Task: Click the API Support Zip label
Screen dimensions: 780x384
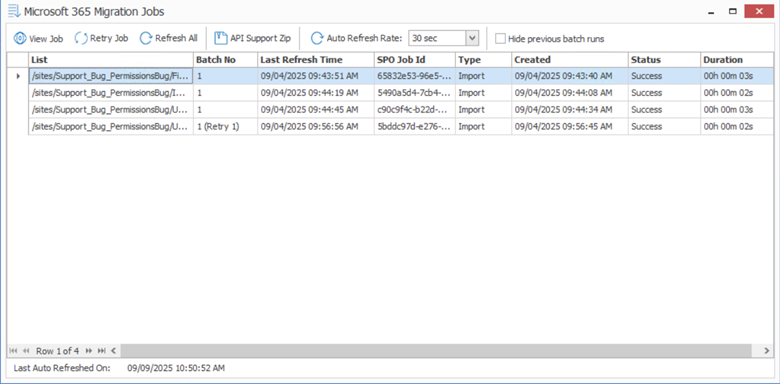Action: click(x=260, y=38)
